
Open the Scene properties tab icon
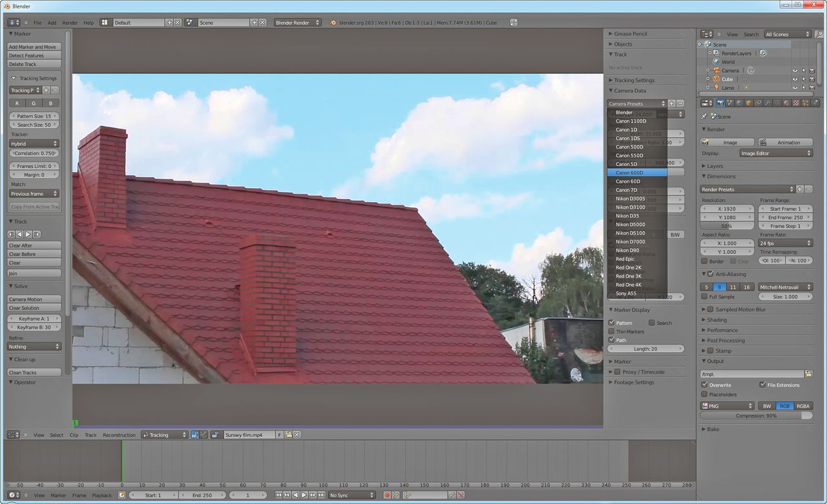729,103
